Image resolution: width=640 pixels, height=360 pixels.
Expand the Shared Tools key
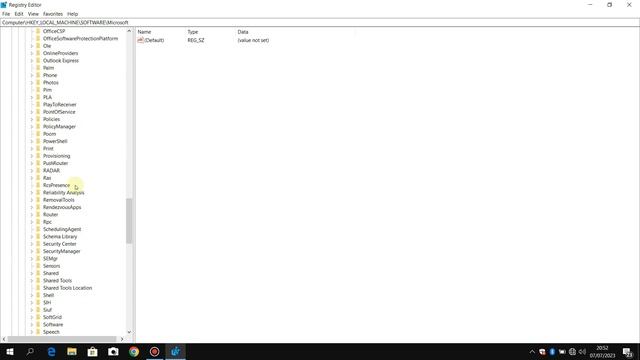click(x=32, y=280)
